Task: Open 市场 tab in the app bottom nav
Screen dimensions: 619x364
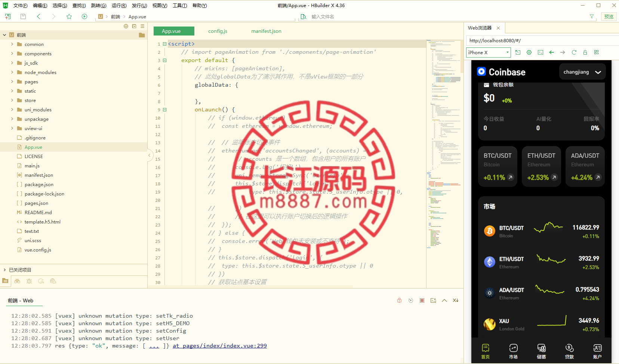Action: tap(513, 351)
